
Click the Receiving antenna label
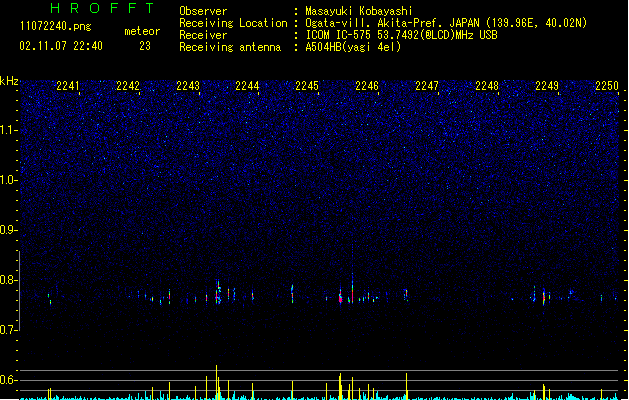click(x=230, y=47)
